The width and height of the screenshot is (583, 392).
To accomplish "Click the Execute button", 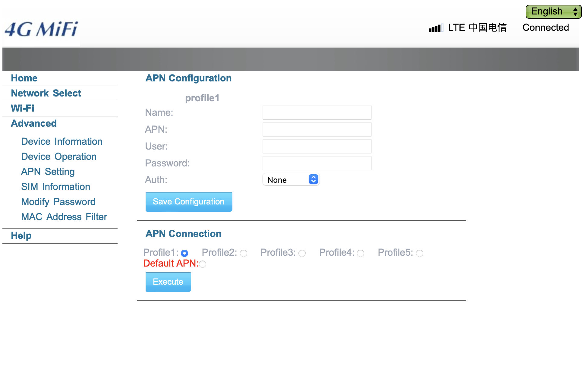I will [x=168, y=282].
